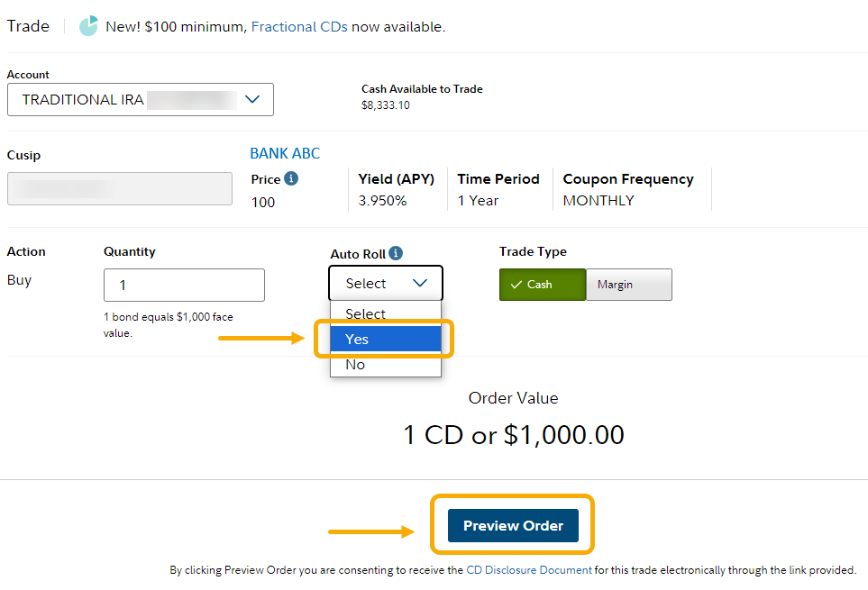Viewport: 868px width, 590px height.
Task: Choose No in the Auto Roll list
Action: 386,364
